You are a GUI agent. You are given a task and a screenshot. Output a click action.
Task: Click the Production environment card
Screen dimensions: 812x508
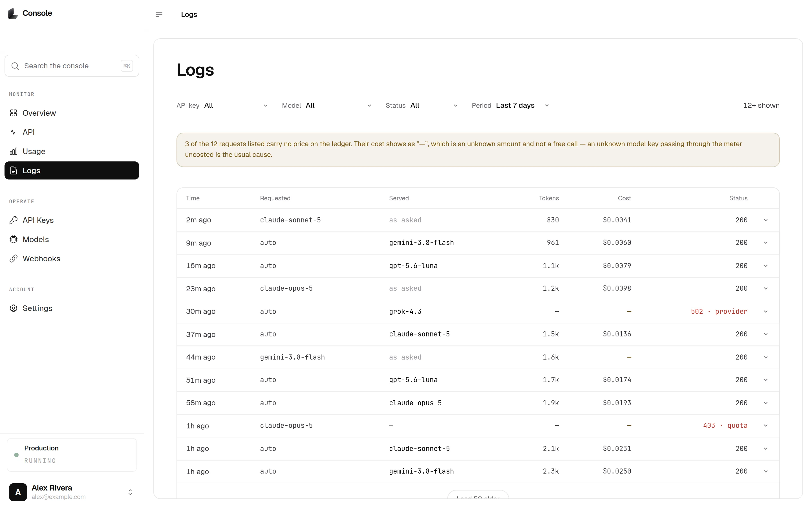point(72,455)
